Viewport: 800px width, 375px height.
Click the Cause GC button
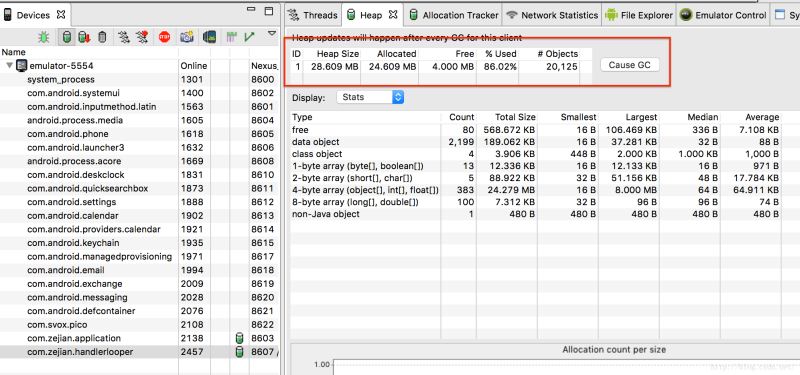pos(630,65)
